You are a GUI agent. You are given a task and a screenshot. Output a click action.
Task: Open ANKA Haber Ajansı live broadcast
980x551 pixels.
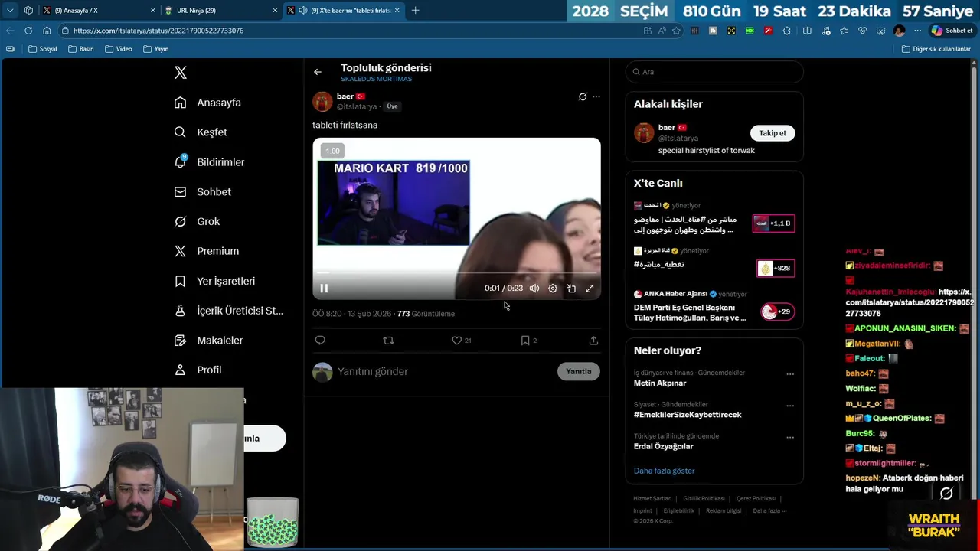(x=714, y=306)
